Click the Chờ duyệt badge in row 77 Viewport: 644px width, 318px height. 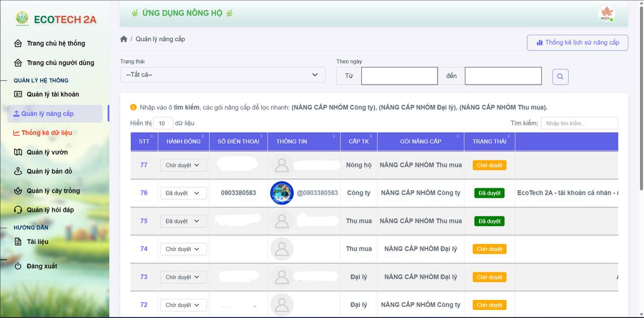tap(489, 166)
